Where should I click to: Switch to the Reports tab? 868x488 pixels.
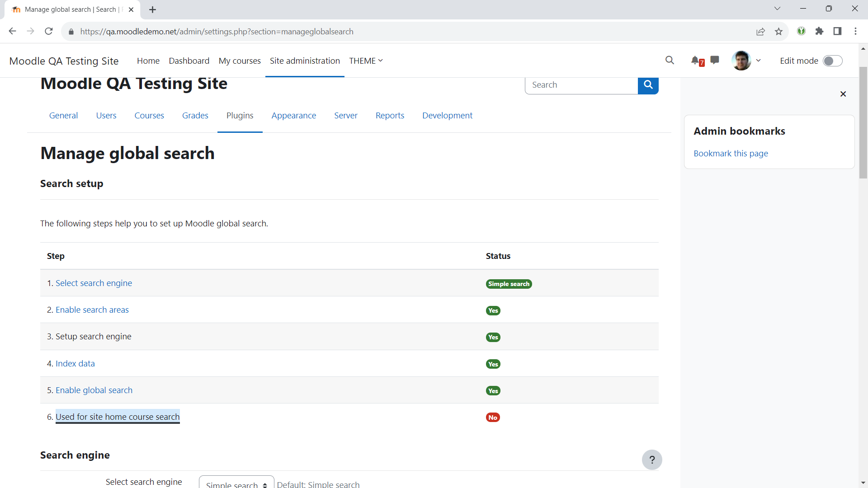click(x=390, y=116)
